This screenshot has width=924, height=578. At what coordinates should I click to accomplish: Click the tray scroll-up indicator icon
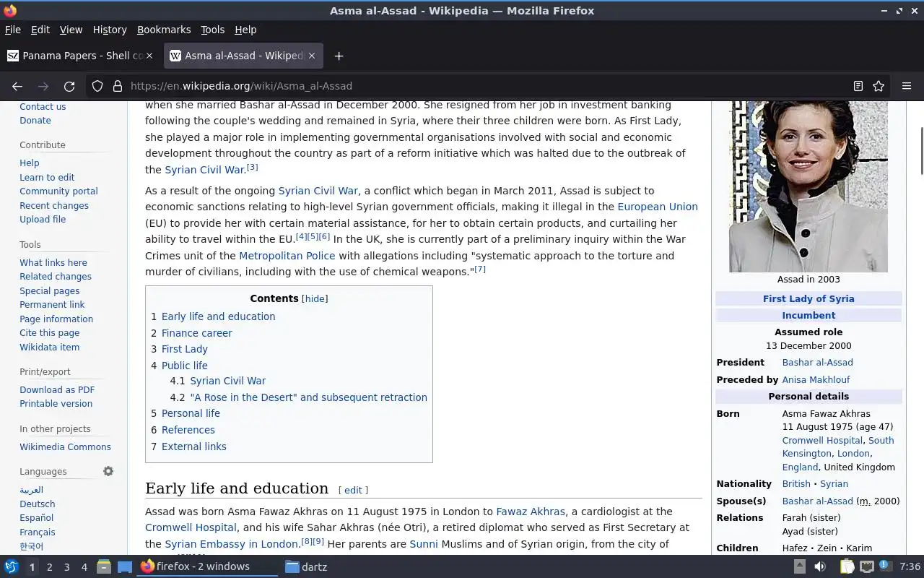pyautogui.click(x=800, y=567)
